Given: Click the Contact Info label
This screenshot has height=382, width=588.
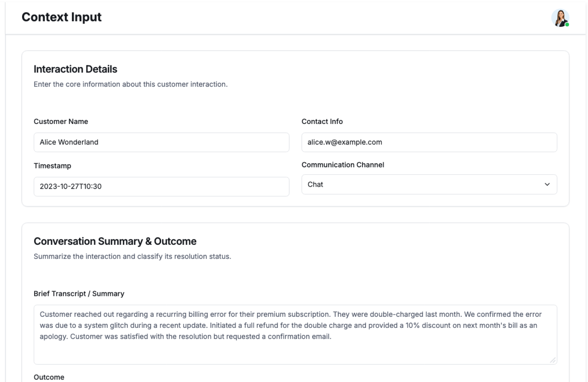Looking at the screenshot, I should tap(322, 122).
